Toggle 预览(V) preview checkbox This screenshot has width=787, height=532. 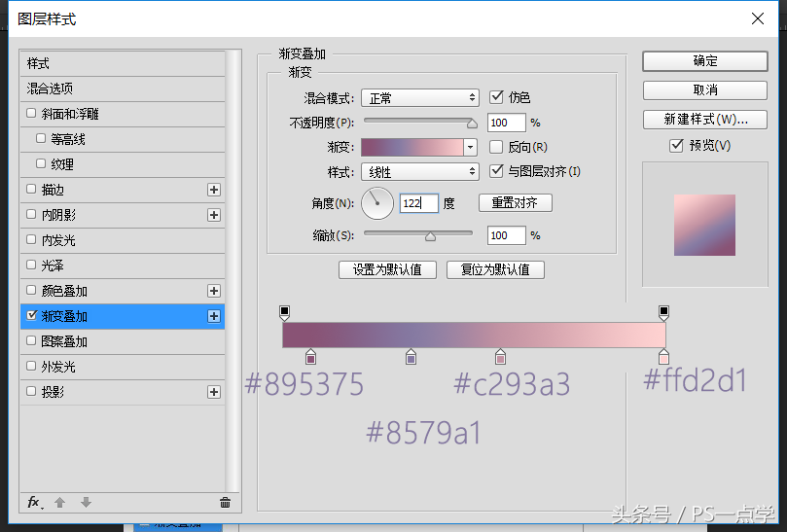(676, 146)
